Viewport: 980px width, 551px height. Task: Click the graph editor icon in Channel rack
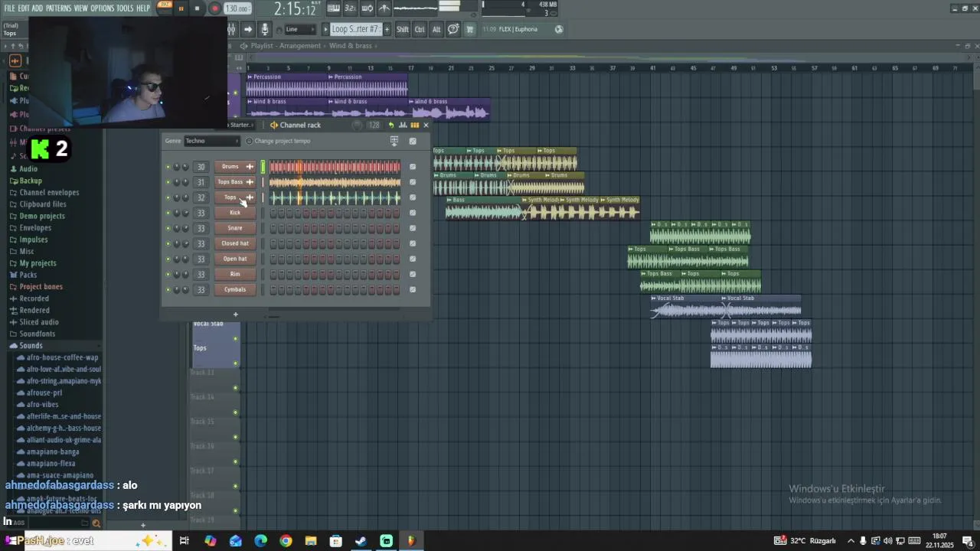pyautogui.click(x=403, y=125)
